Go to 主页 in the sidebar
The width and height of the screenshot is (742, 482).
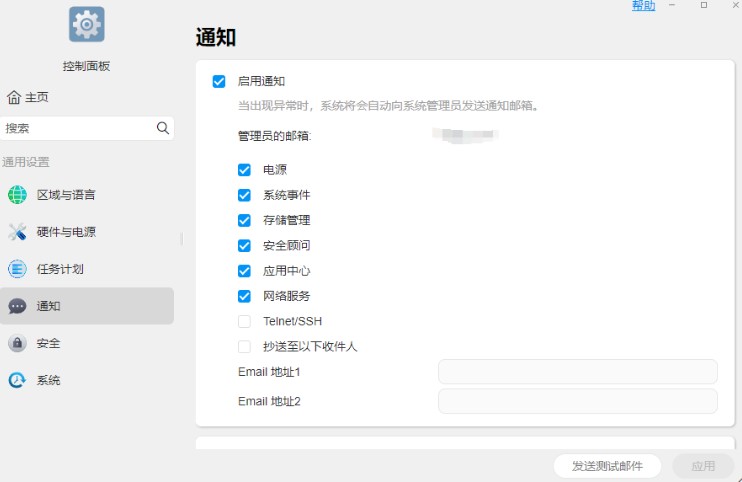[x=27, y=97]
